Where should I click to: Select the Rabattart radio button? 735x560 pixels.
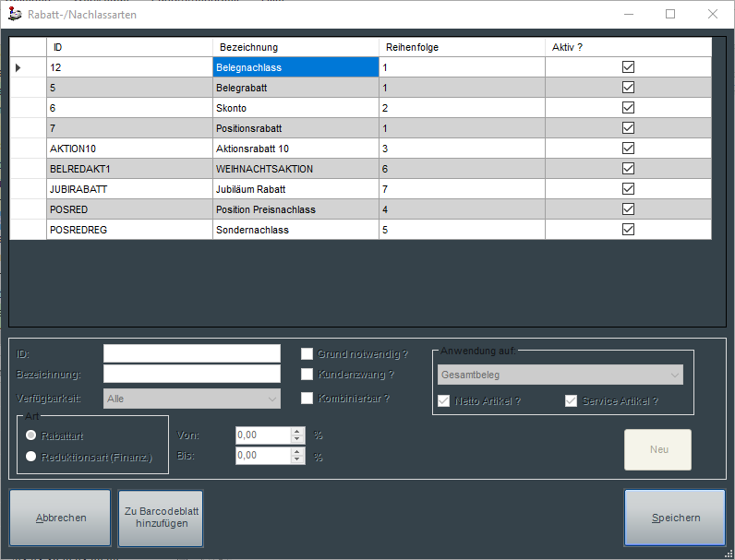click(31, 435)
